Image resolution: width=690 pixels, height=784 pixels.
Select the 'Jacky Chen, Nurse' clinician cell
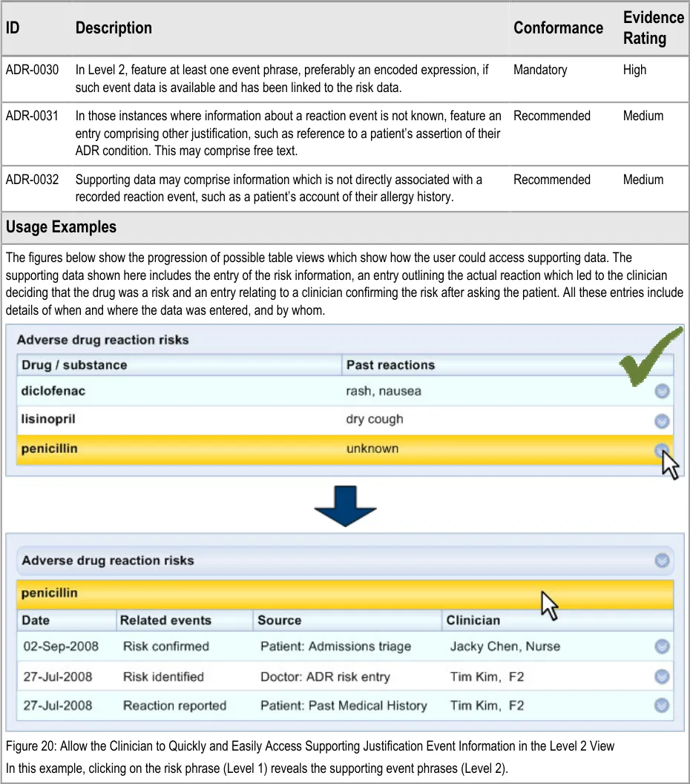pos(505,647)
